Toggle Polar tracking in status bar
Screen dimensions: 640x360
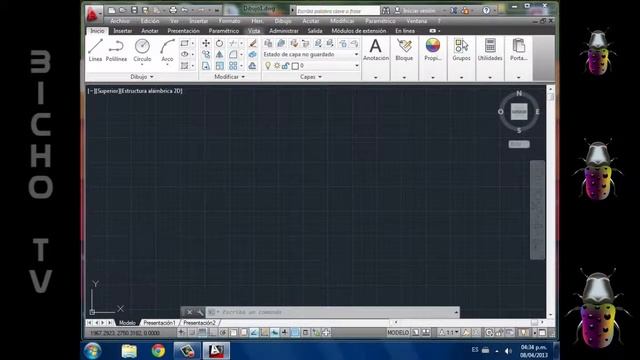tap(223, 333)
